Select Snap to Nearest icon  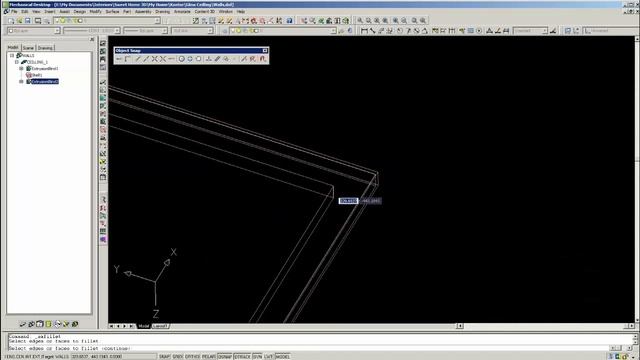(244, 59)
